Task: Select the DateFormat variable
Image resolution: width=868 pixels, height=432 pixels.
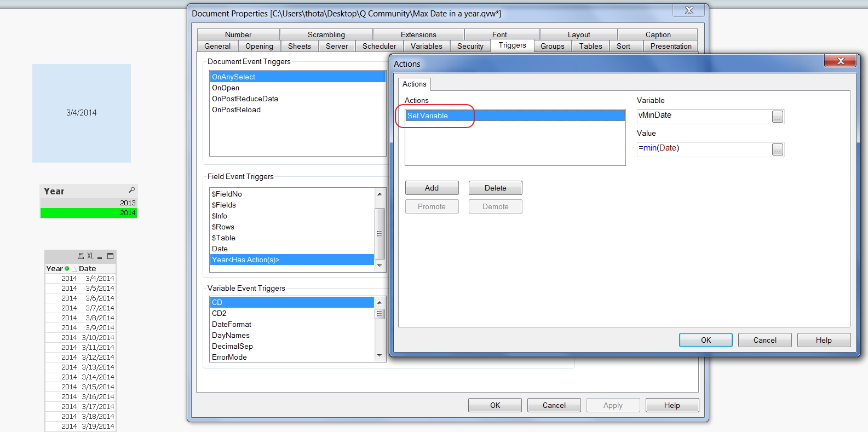Action: click(x=292, y=324)
